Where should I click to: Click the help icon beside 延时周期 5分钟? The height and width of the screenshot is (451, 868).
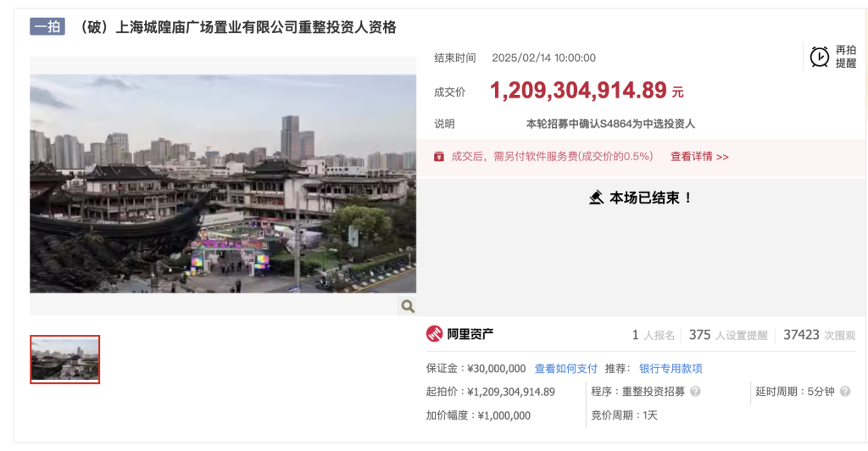point(845,392)
